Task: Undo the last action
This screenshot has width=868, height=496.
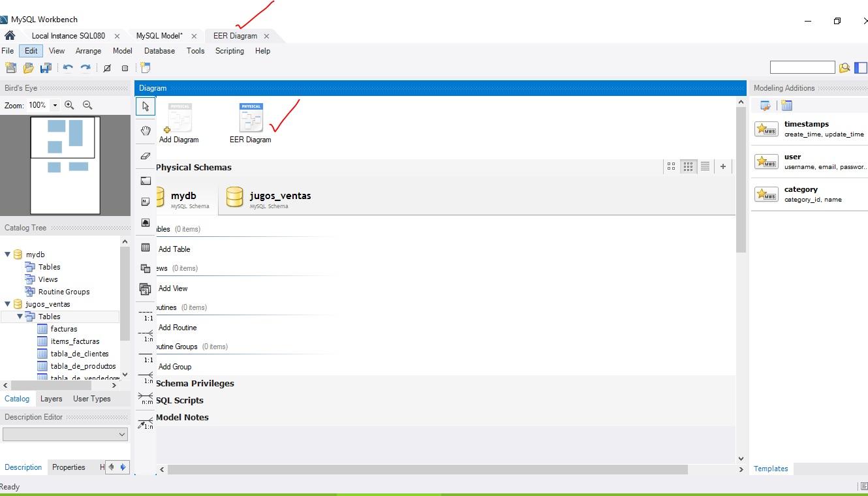Action: tap(68, 68)
